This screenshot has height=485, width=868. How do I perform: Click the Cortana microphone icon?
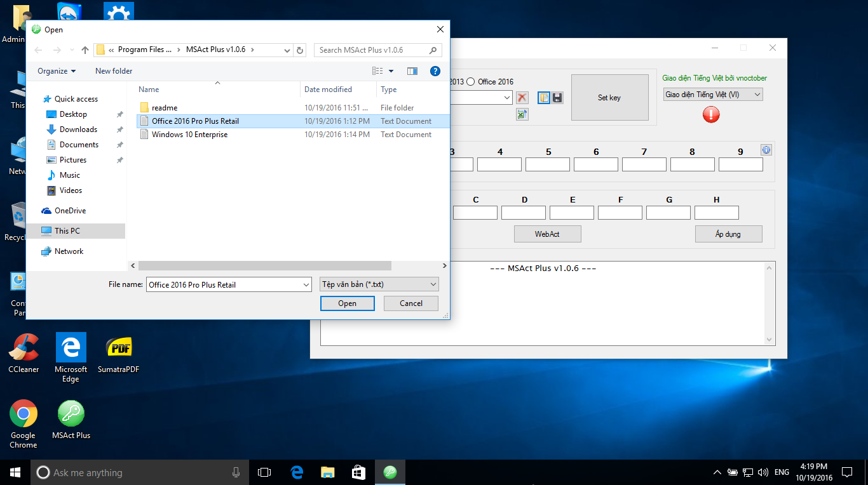tap(236, 472)
